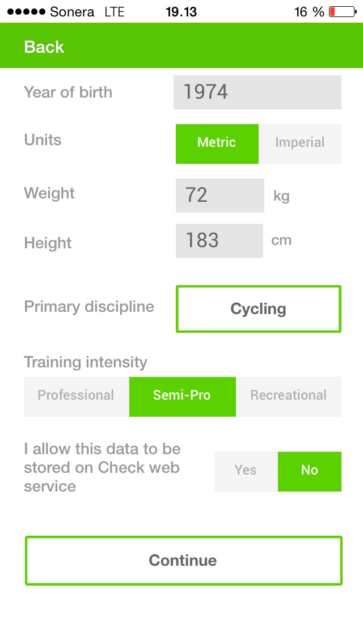Choose Semi-Pro training intensity
Screen dimensions: 363x644
pos(182,396)
